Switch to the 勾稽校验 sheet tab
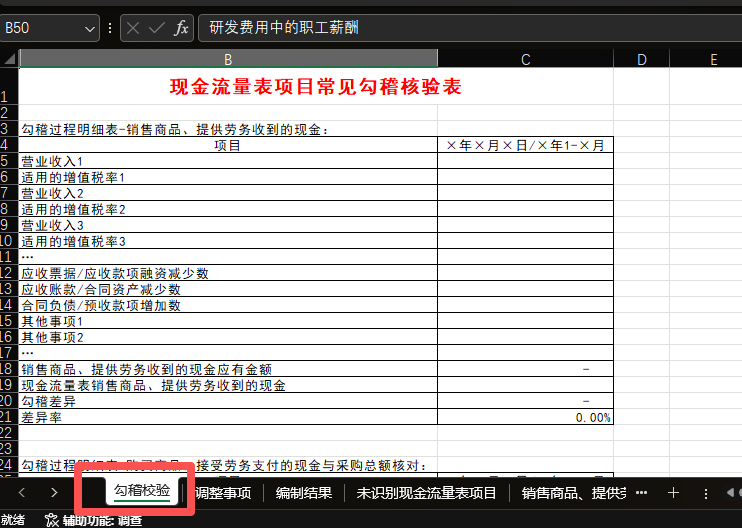 click(x=142, y=491)
